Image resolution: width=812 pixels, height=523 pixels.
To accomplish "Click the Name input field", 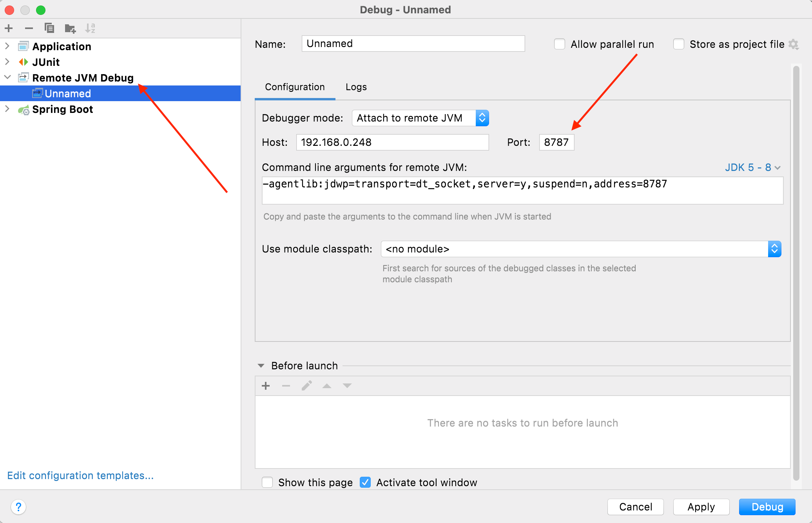I will [413, 44].
